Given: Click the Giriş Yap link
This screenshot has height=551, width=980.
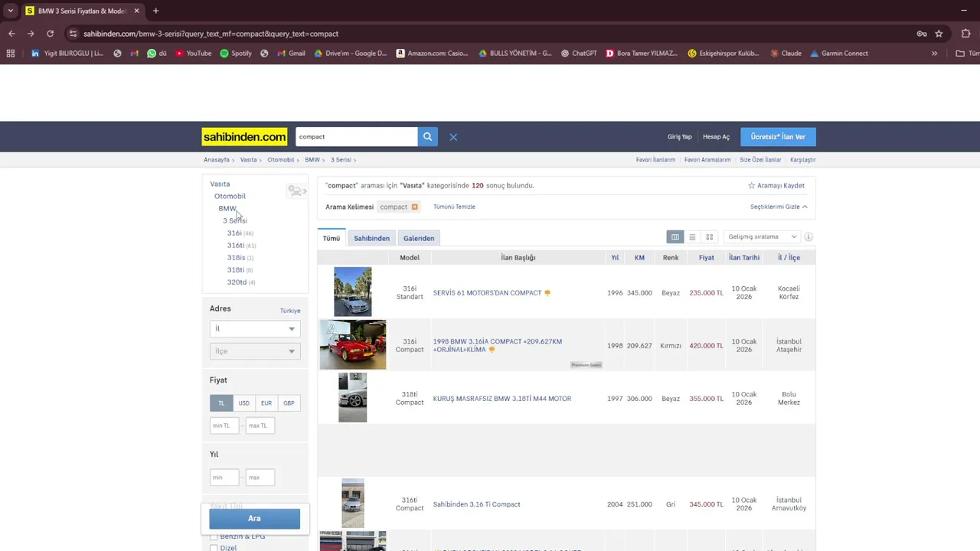Looking at the screenshot, I should (x=679, y=137).
